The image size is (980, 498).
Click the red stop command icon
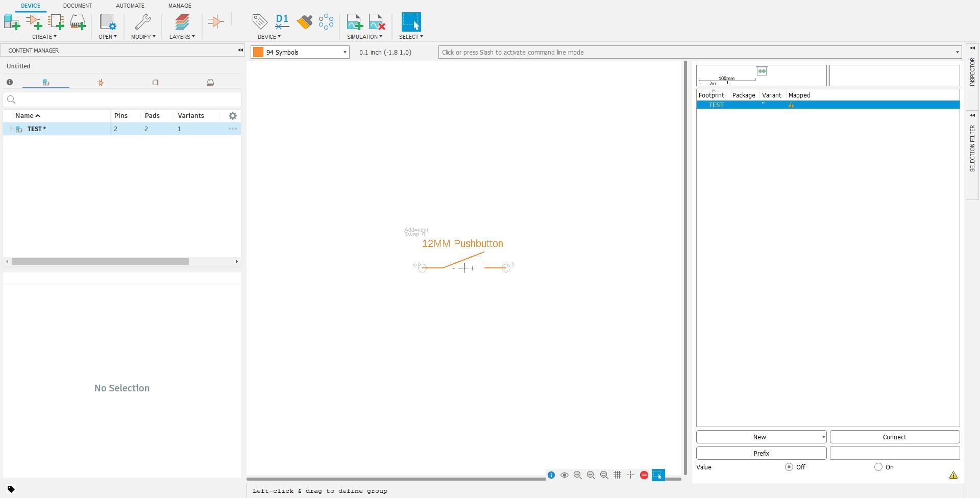[644, 475]
